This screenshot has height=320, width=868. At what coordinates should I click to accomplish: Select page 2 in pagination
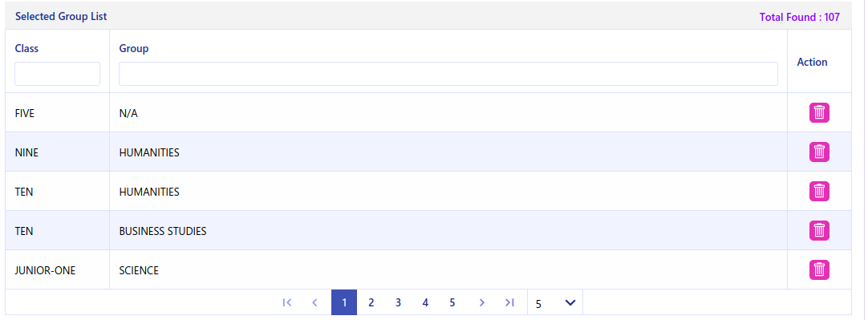tap(371, 302)
